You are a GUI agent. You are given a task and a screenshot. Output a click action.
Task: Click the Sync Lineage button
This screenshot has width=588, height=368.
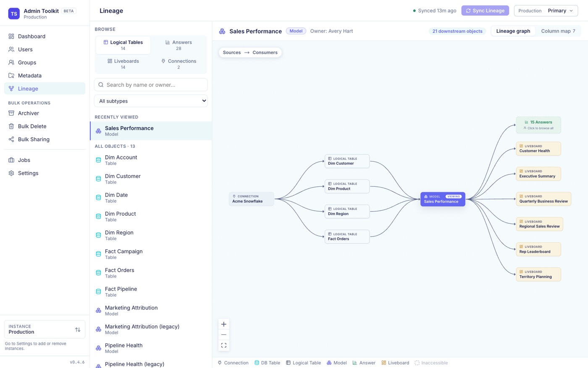485,11
